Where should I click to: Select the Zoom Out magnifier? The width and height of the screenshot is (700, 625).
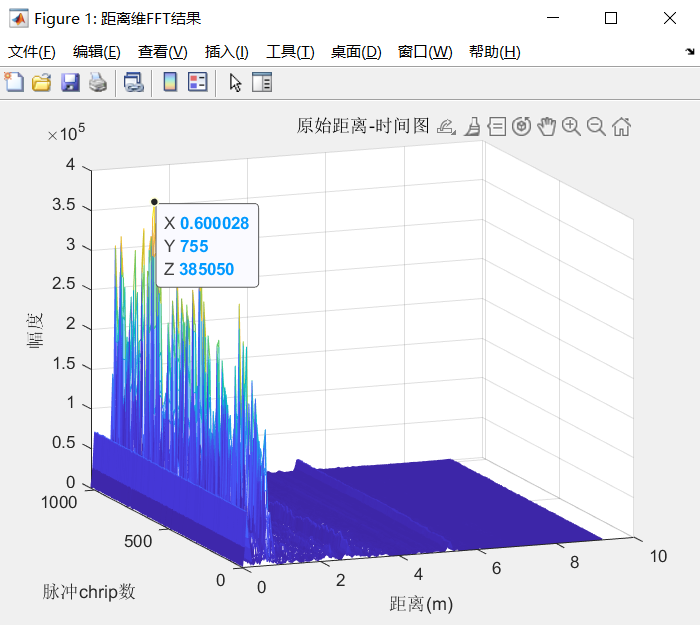pos(596,127)
